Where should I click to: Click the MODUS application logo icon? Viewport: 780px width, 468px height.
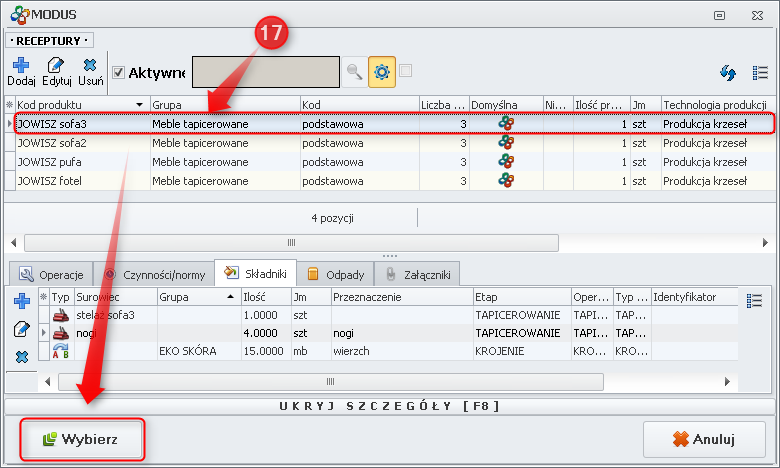(x=20, y=15)
